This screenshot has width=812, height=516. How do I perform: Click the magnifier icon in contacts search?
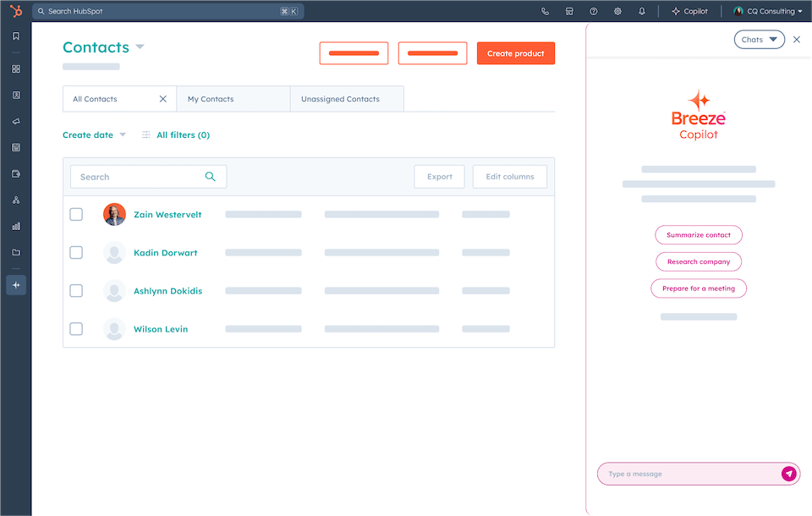(211, 177)
